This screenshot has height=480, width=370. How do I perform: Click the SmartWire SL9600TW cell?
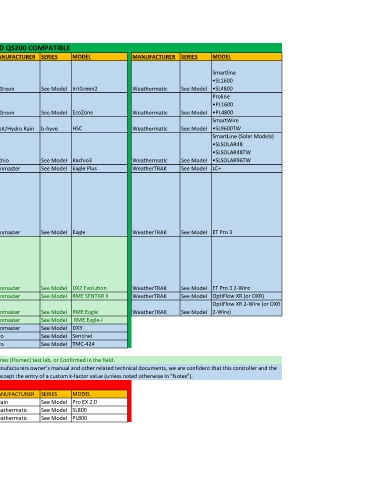tap(246, 125)
